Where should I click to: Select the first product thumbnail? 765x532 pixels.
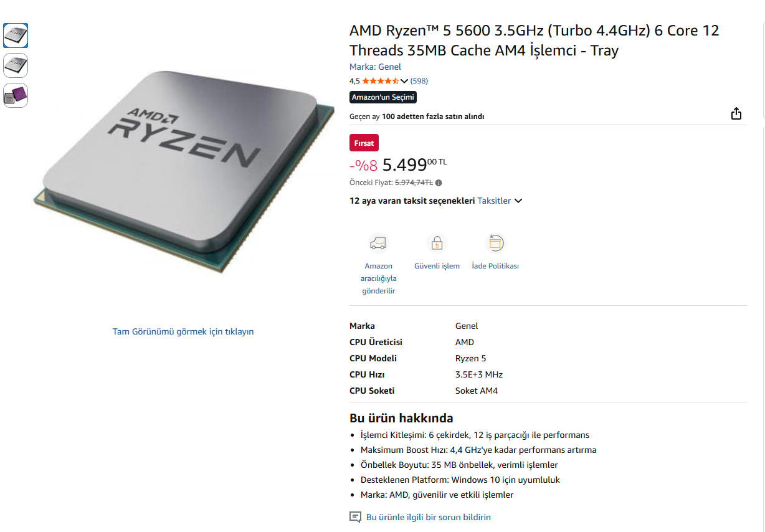(x=16, y=36)
